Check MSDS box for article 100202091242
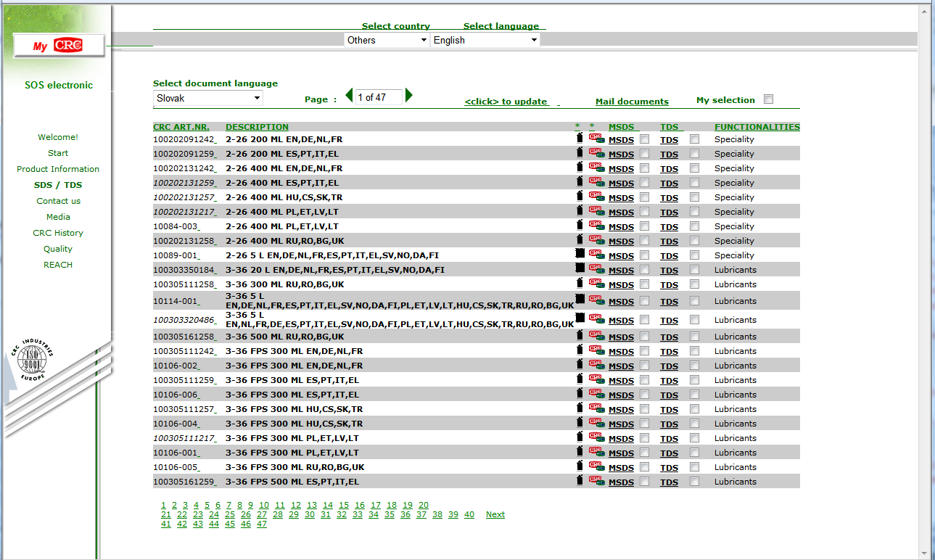 click(x=645, y=139)
